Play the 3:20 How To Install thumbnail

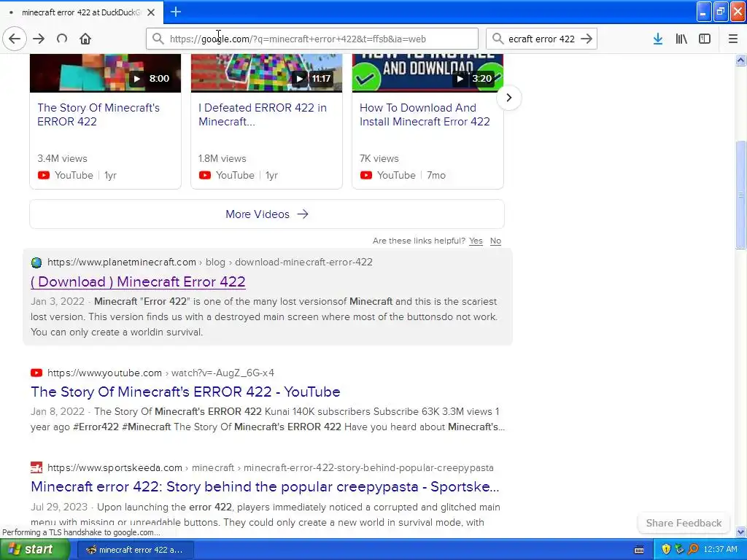427,73
